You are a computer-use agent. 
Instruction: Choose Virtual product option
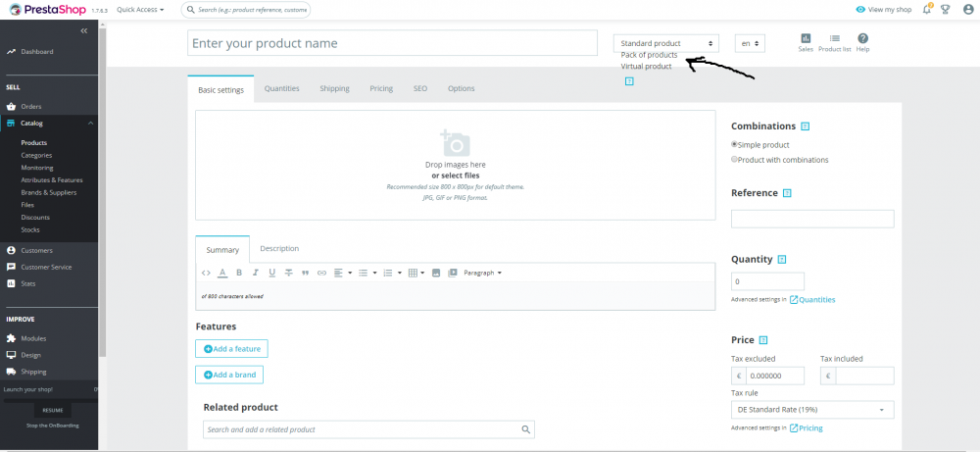(x=646, y=67)
